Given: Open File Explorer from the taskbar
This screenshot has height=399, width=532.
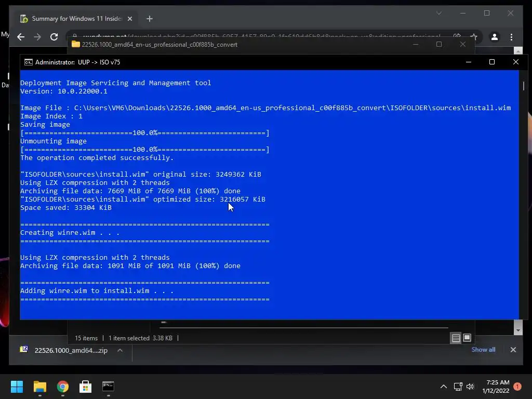Looking at the screenshot, I should (x=39, y=387).
